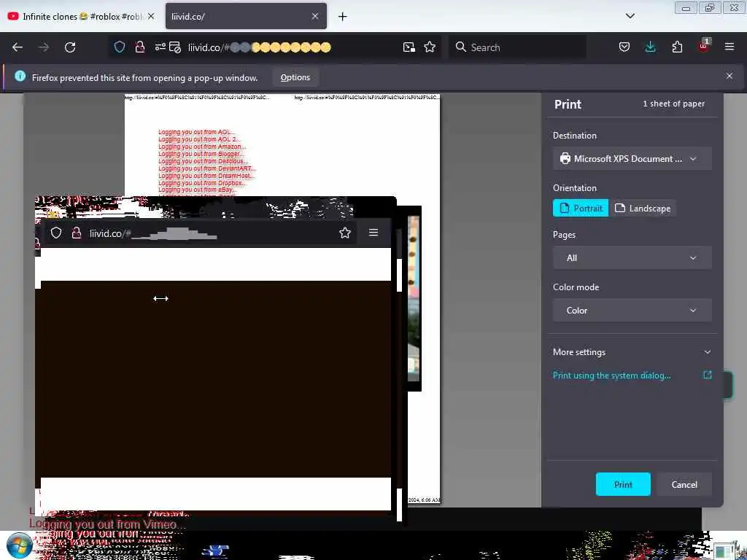Click the '1 sheet of paper' label
Screen dimensions: 747x560
[x=673, y=104]
